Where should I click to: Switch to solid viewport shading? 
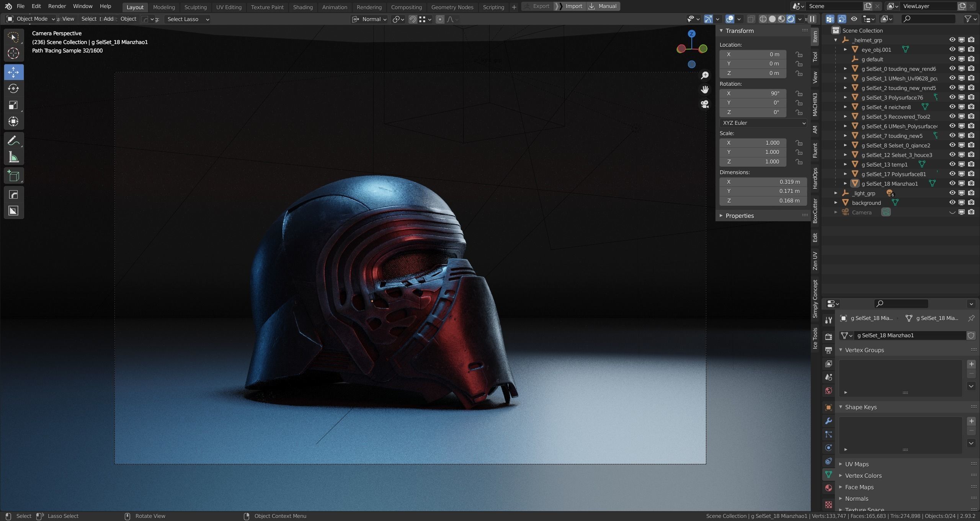[772, 19]
